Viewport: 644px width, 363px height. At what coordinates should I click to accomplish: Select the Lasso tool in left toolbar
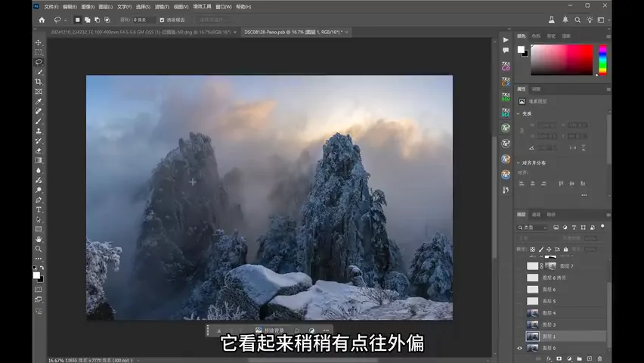click(x=39, y=62)
